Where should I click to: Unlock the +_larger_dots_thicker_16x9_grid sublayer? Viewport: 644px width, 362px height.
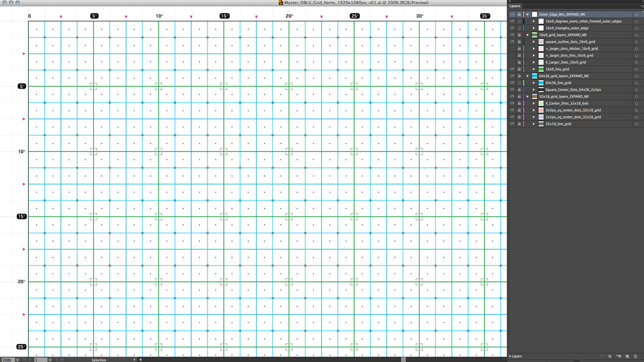point(519,49)
